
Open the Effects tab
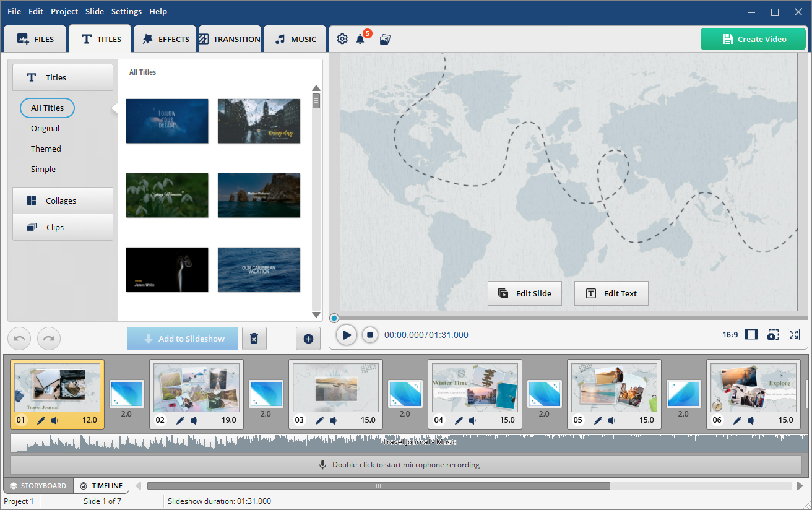pos(166,39)
